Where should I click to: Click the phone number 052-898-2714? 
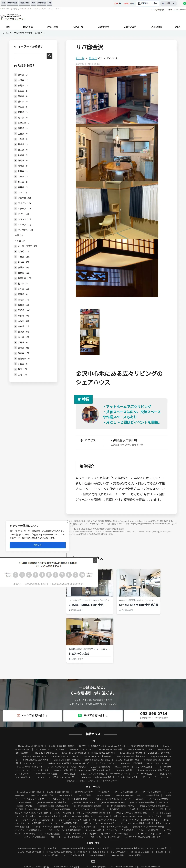(x=154, y=714)
